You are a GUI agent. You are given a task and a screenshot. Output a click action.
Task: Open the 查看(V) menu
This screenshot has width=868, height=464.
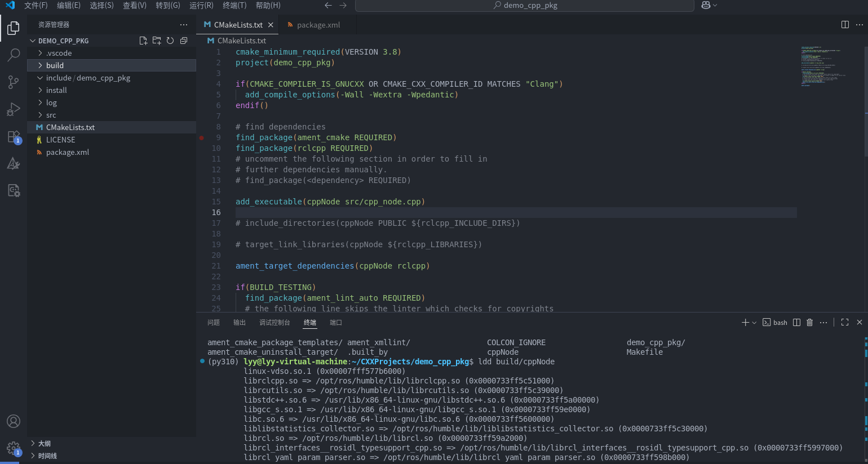coord(135,5)
